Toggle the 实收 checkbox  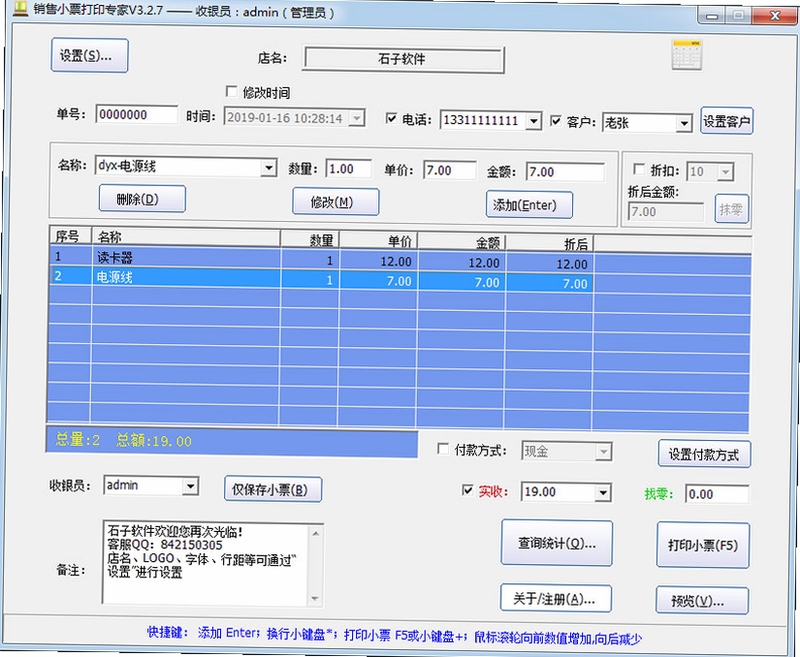467,490
